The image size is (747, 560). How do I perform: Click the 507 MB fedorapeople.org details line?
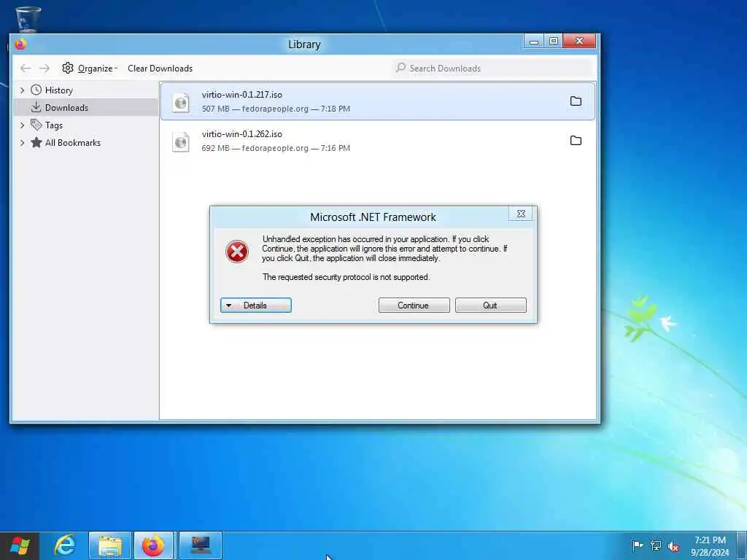pos(276,109)
